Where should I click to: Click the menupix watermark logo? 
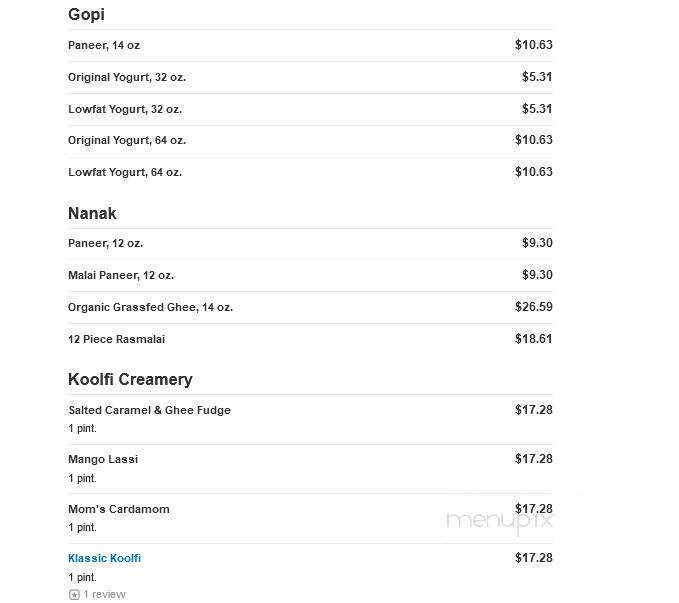[499, 521]
